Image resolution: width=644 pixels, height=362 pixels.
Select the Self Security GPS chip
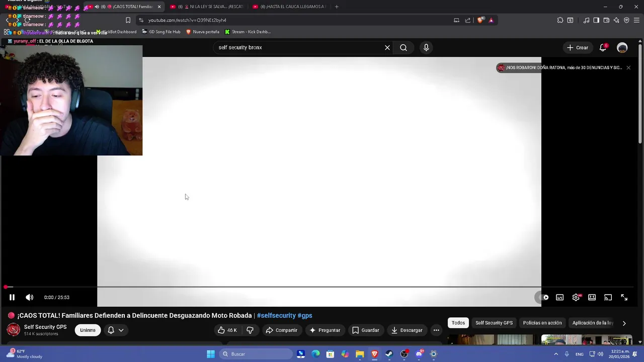tap(494, 323)
